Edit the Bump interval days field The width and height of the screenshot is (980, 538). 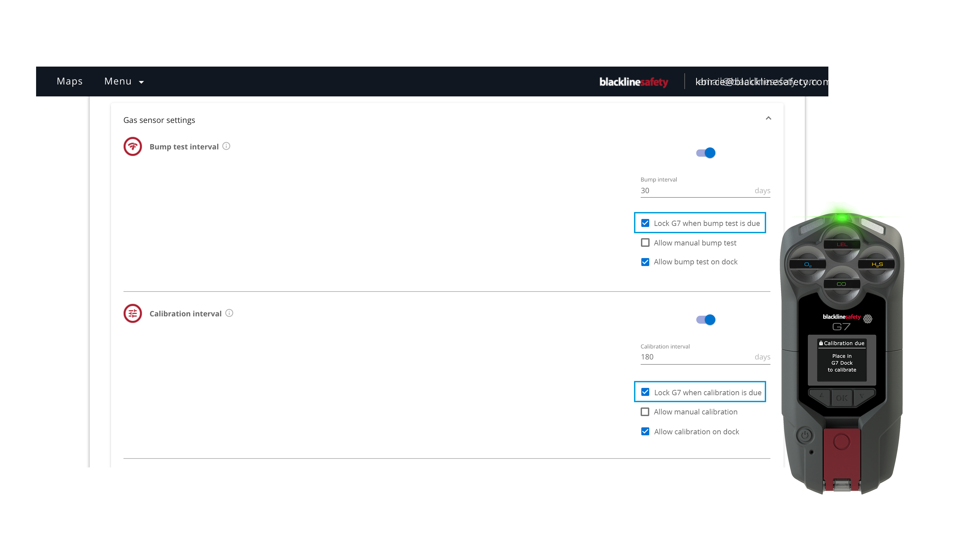[x=705, y=190]
